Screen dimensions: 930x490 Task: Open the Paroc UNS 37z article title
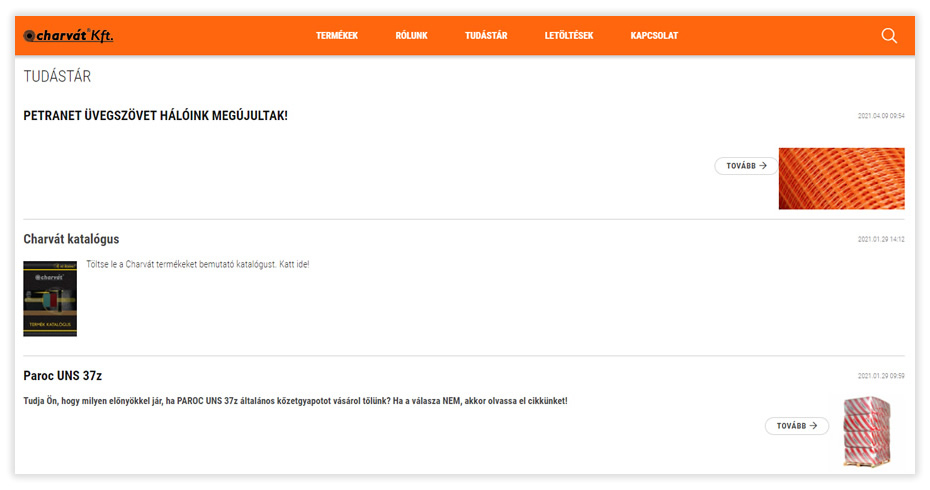click(63, 376)
